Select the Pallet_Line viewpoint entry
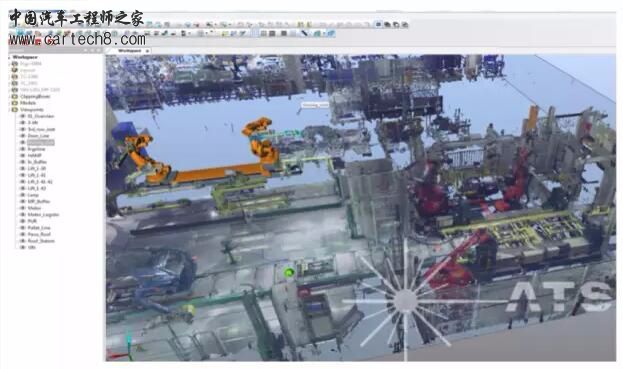This screenshot has width=623, height=369. [39, 228]
